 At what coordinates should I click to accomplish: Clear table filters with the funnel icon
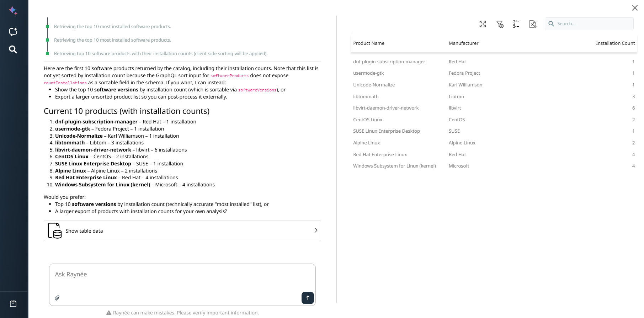coord(500,24)
